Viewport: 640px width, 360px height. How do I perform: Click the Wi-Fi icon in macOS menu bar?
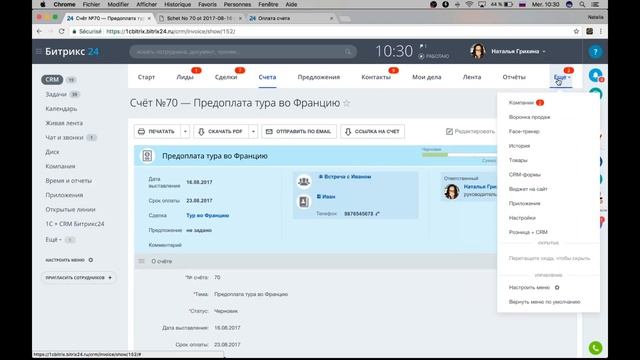[x=469, y=4]
